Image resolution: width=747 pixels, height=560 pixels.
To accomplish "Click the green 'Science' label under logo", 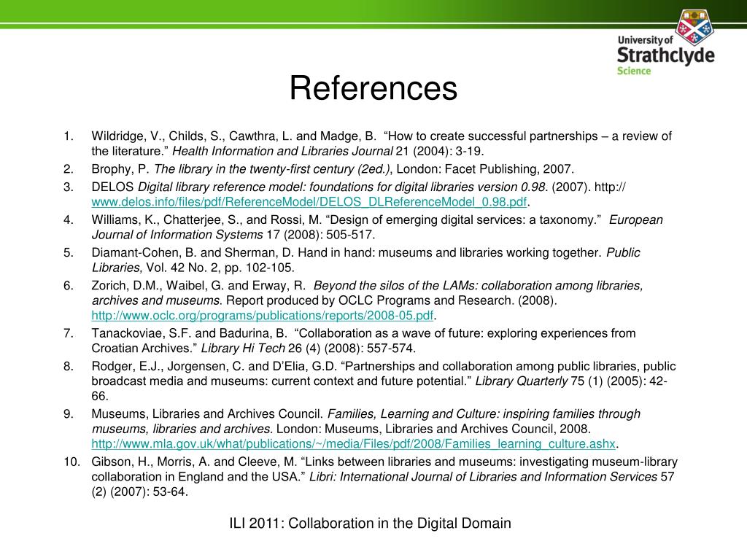I will (634, 71).
